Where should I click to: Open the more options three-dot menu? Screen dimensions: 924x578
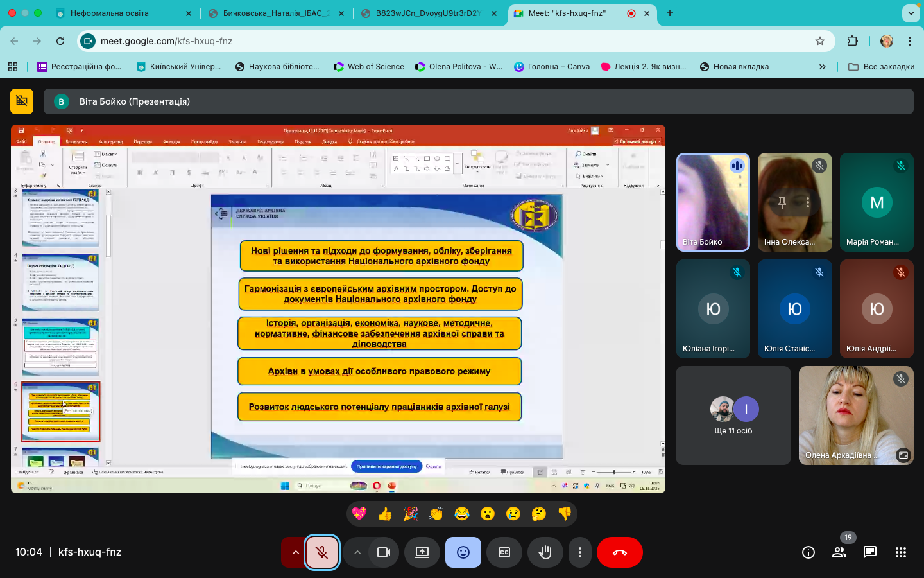click(580, 552)
